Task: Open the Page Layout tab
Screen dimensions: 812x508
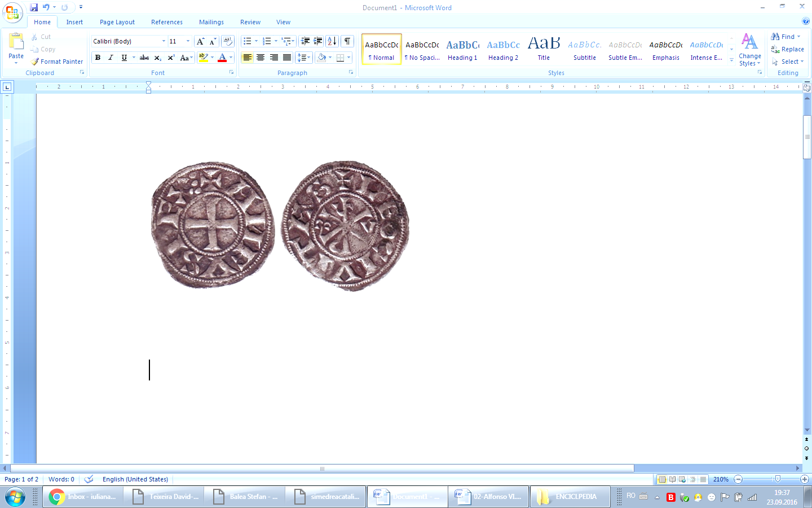Action: 117,22
